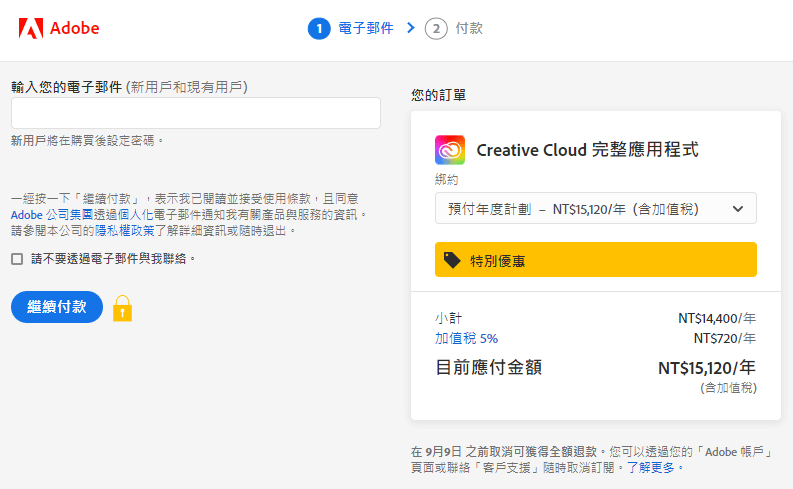Click the step 2 circle indicator
Image resolution: width=793 pixels, height=489 pixels.
tap(436, 28)
